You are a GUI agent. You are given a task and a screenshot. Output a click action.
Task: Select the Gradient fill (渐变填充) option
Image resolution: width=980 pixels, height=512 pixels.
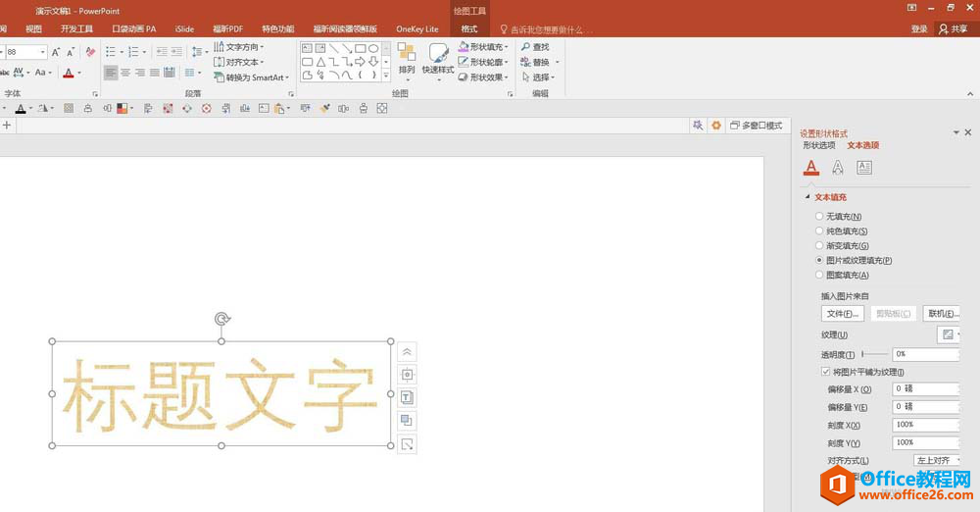pyautogui.click(x=819, y=246)
